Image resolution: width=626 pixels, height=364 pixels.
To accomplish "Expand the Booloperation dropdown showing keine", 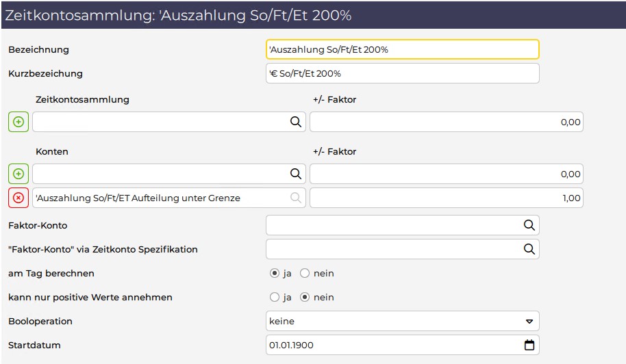I will [x=403, y=321].
